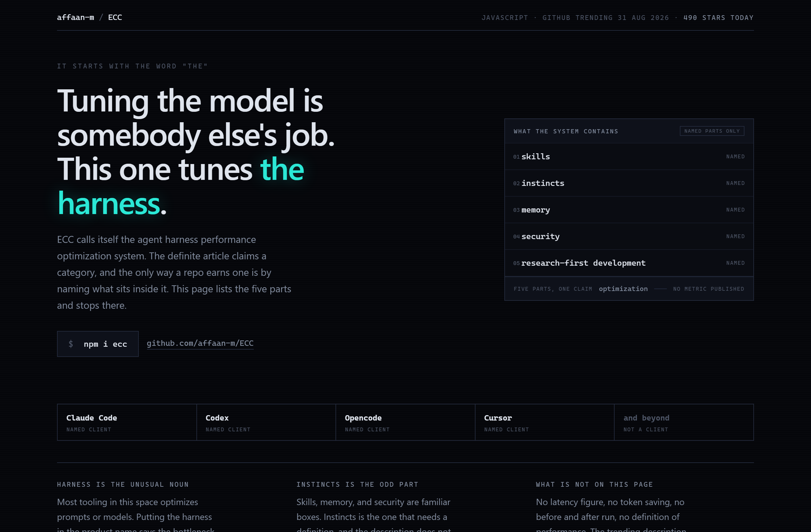Click the 'NOT A CLIENT' label

(646, 429)
